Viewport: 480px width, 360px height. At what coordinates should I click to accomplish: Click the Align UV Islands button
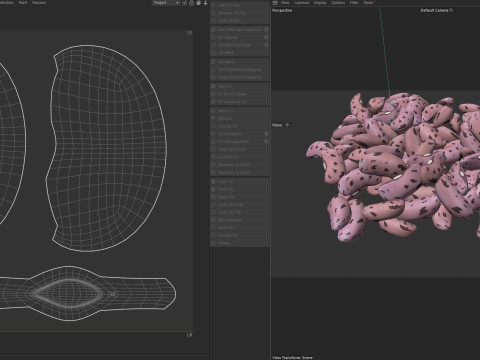[240, 149]
